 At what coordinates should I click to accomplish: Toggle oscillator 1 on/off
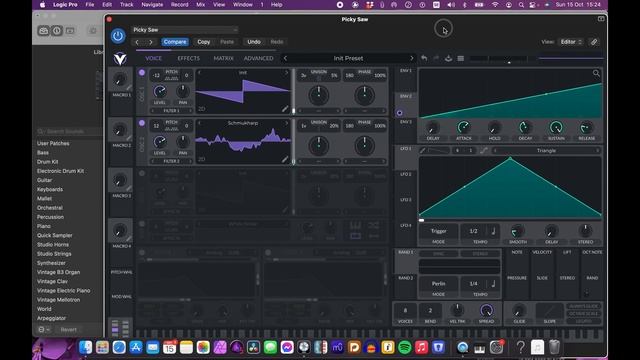(x=142, y=73)
